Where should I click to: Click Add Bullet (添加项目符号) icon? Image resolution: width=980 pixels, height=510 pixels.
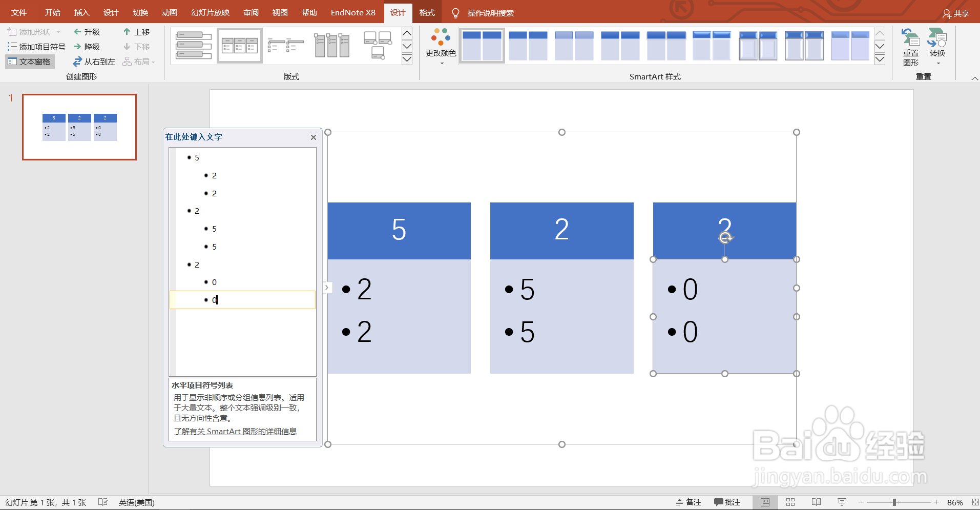pyautogui.click(x=12, y=47)
